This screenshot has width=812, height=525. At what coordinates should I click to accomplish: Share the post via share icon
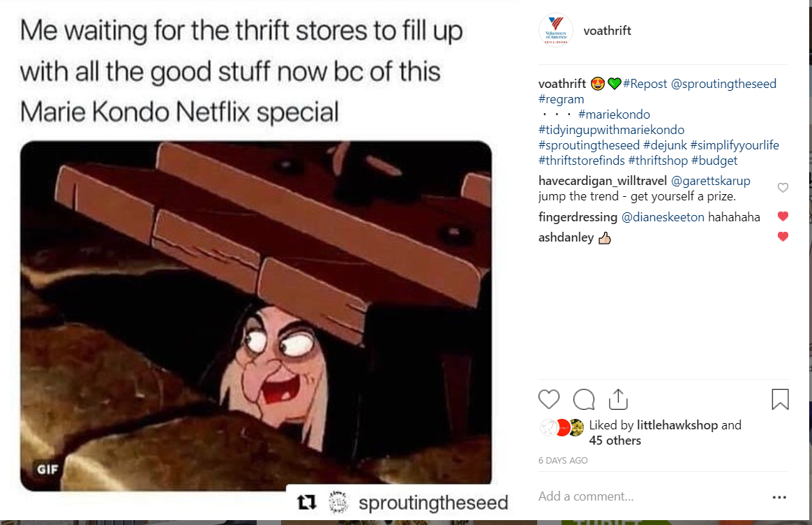click(x=618, y=399)
